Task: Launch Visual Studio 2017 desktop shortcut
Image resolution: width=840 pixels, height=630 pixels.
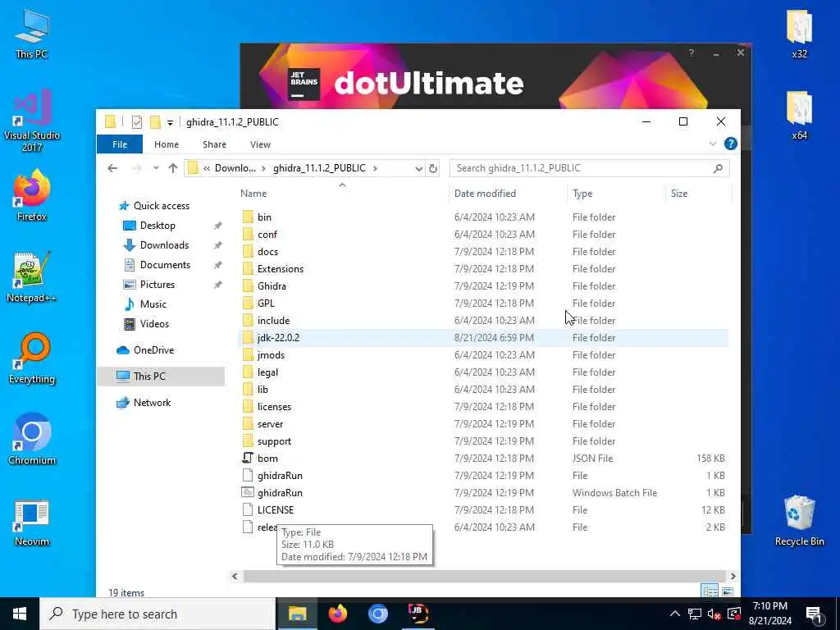Action: [x=32, y=121]
